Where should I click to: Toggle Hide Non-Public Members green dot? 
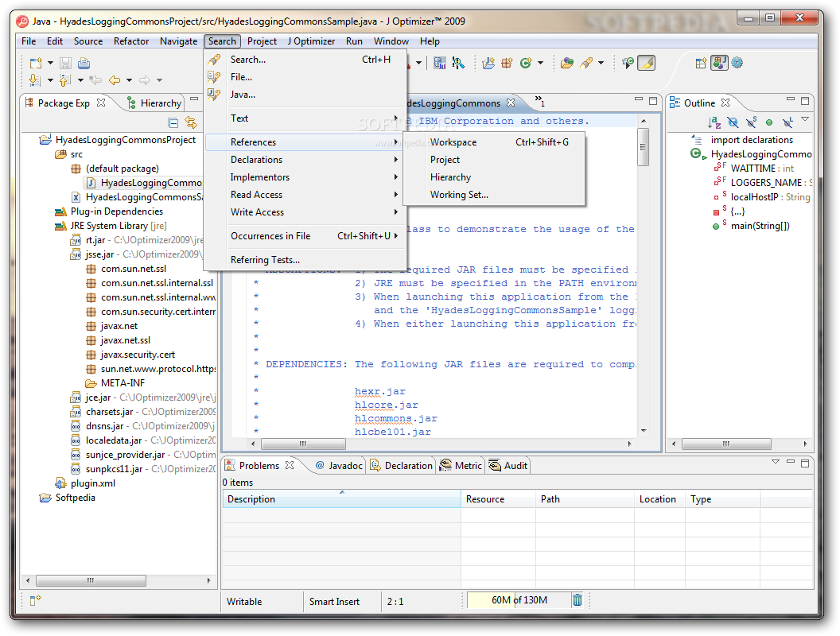click(x=769, y=122)
